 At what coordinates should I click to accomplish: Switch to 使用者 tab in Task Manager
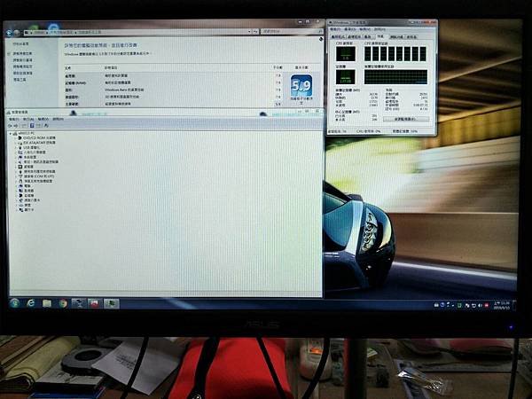coord(411,36)
